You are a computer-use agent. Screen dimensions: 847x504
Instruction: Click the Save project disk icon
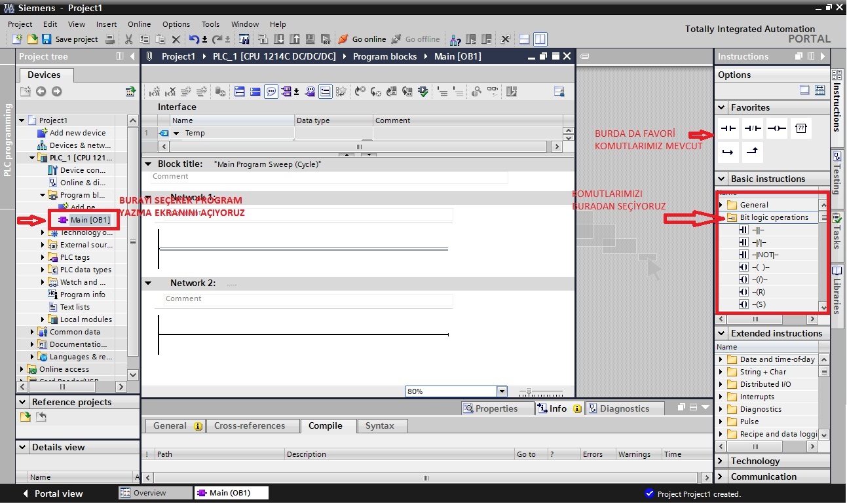[47, 39]
